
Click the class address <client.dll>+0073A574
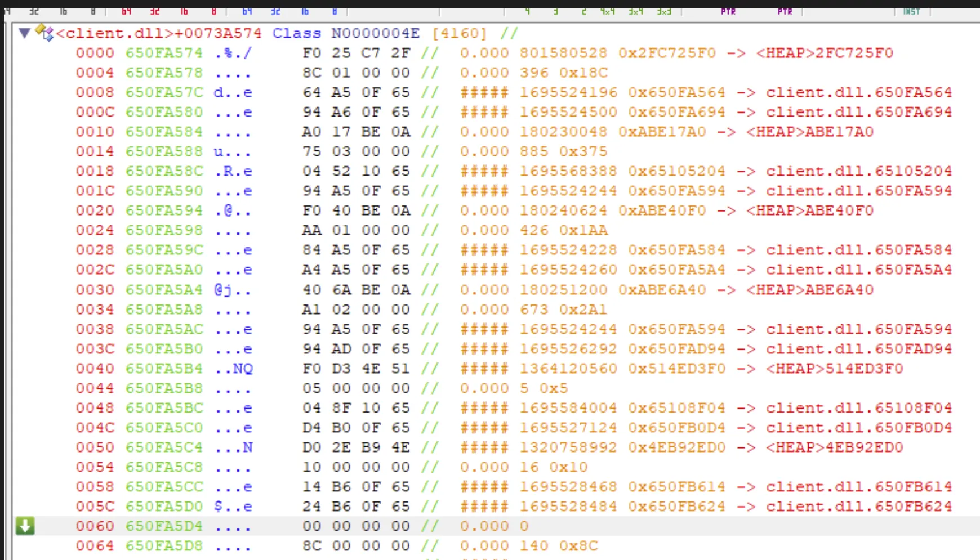click(159, 33)
